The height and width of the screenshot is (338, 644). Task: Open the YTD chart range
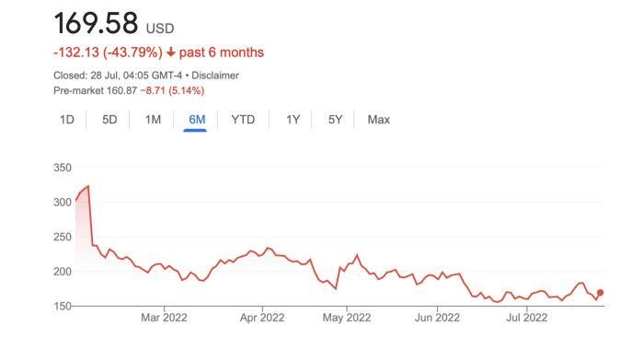243,120
